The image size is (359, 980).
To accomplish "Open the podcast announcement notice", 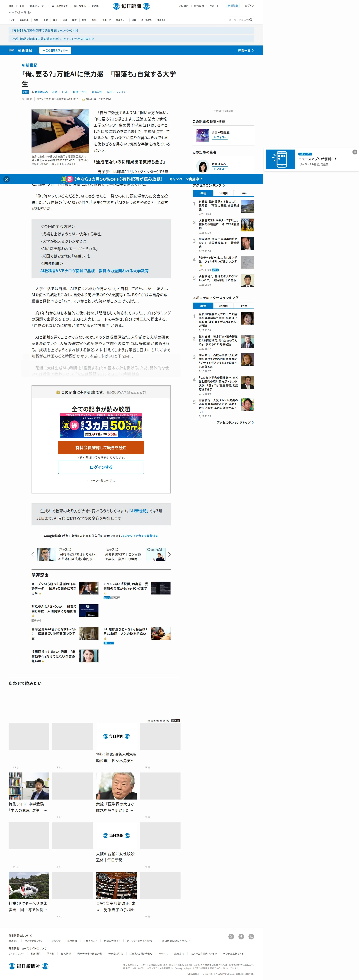I will [131, 39].
